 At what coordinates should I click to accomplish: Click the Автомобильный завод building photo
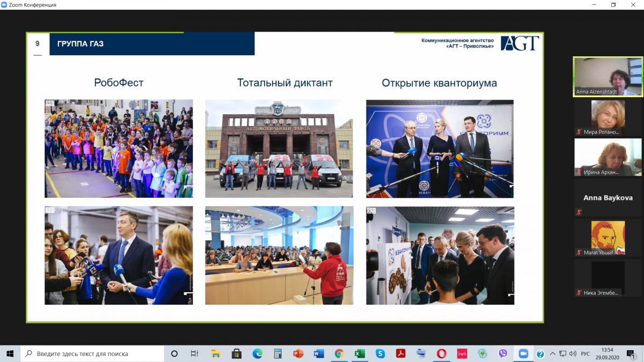click(279, 149)
